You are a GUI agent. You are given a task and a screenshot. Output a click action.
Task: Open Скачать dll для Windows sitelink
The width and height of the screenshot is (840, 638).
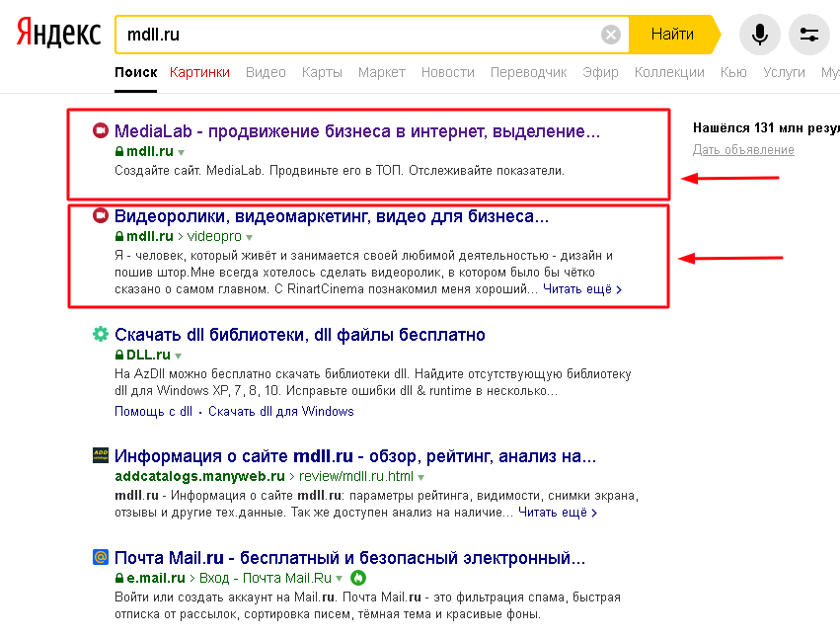(281, 411)
